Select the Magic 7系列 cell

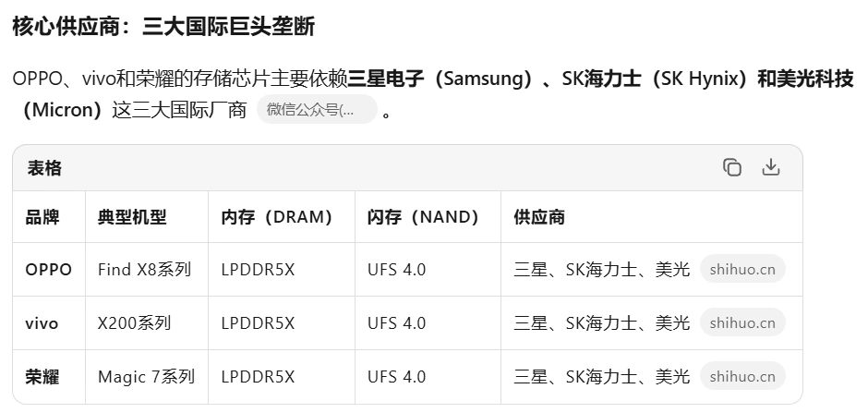pyautogui.click(x=146, y=377)
